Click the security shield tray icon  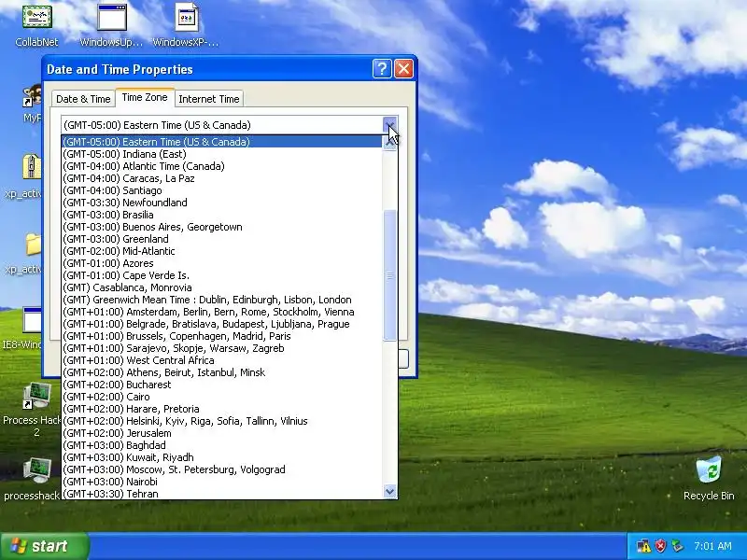click(660, 546)
